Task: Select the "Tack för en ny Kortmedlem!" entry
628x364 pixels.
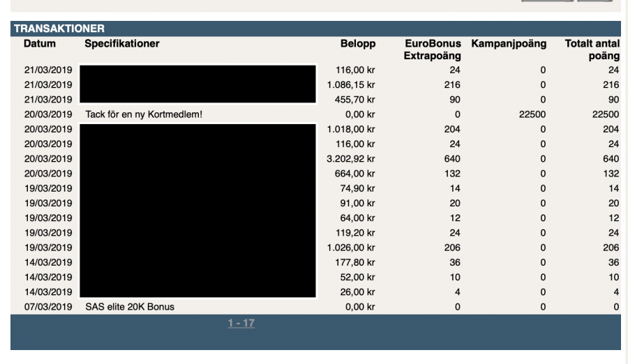Action: coord(144,114)
